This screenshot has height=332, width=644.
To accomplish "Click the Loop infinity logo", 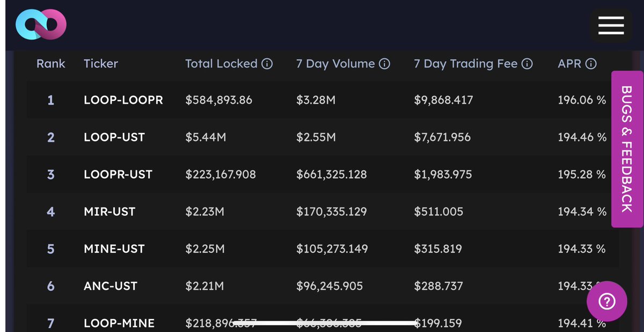I will (x=41, y=24).
